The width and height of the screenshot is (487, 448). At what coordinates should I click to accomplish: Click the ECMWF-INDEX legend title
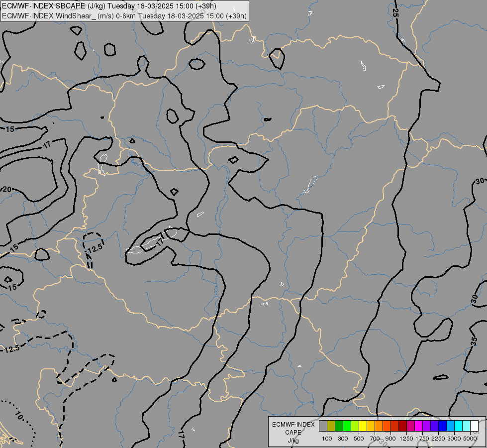293,425
